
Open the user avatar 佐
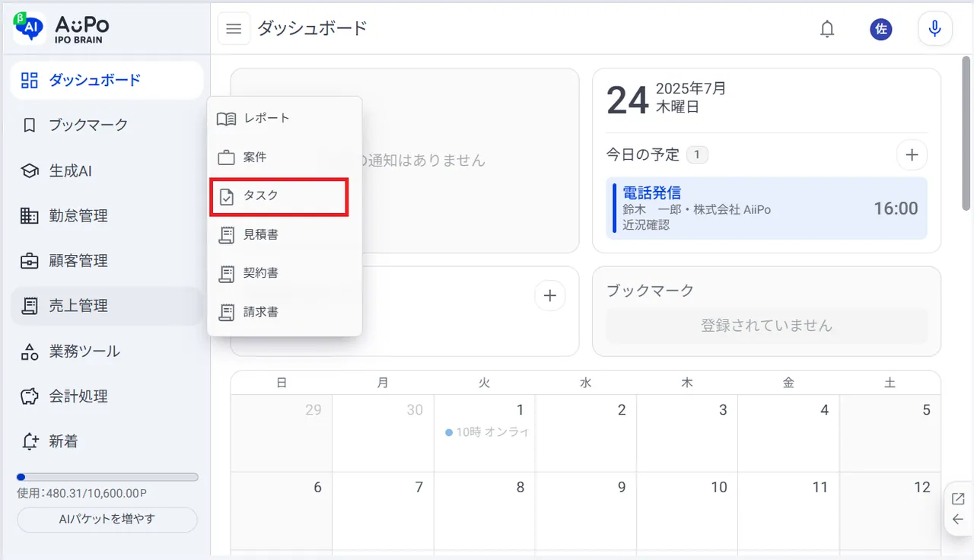(x=881, y=29)
